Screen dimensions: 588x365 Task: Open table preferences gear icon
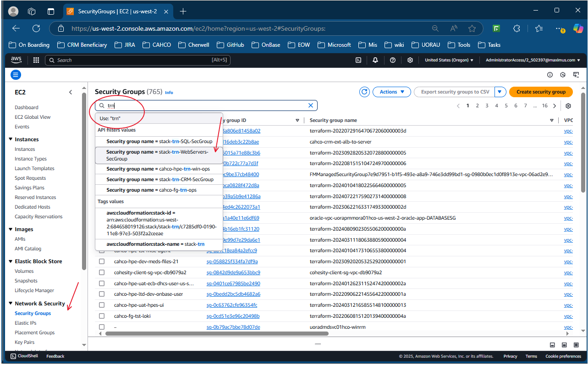pyautogui.click(x=568, y=106)
